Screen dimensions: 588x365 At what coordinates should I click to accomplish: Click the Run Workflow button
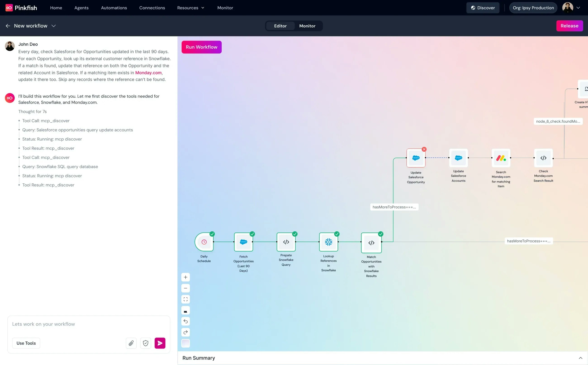[x=201, y=47]
